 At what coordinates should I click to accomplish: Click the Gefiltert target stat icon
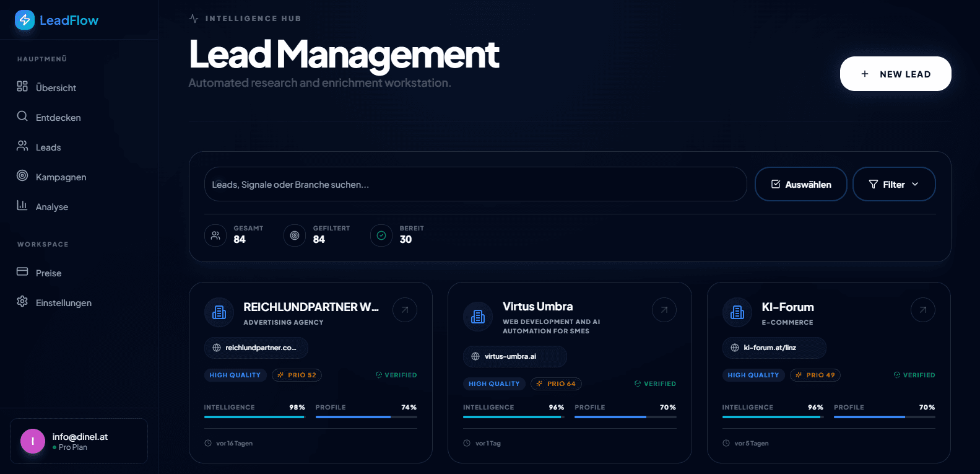[x=295, y=235]
